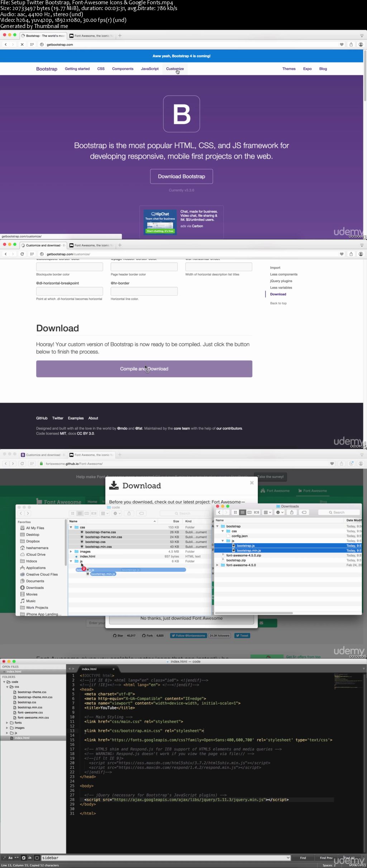Collapse css folder in code Finder window
The width and height of the screenshot is (367, 868).
point(71,527)
